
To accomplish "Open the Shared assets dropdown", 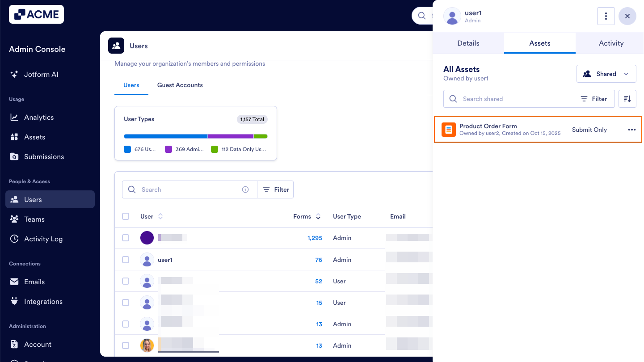I will click(x=606, y=73).
